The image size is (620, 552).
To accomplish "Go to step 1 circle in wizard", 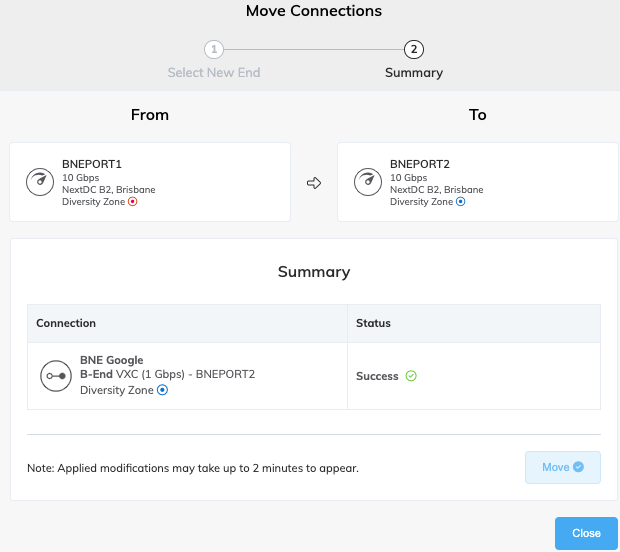I will pos(212,49).
